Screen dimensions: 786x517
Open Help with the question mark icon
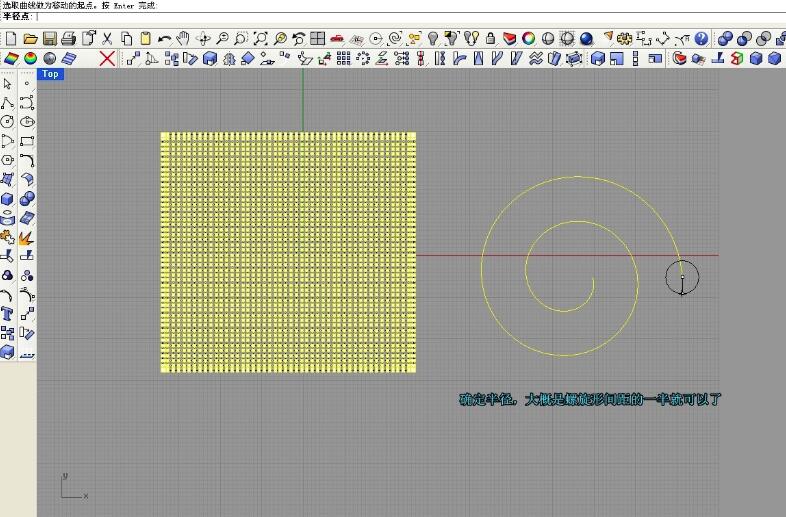(701, 39)
